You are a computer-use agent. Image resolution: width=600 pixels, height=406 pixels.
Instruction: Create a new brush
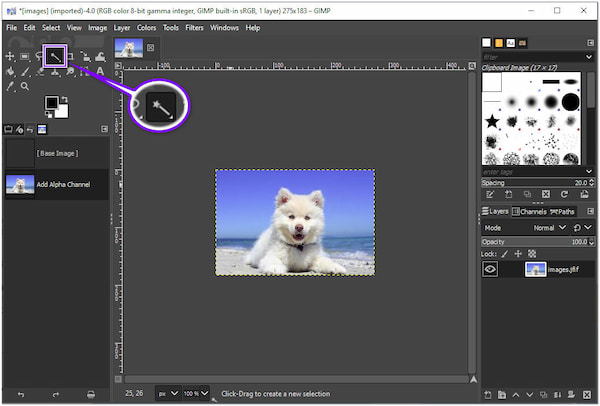coord(509,194)
